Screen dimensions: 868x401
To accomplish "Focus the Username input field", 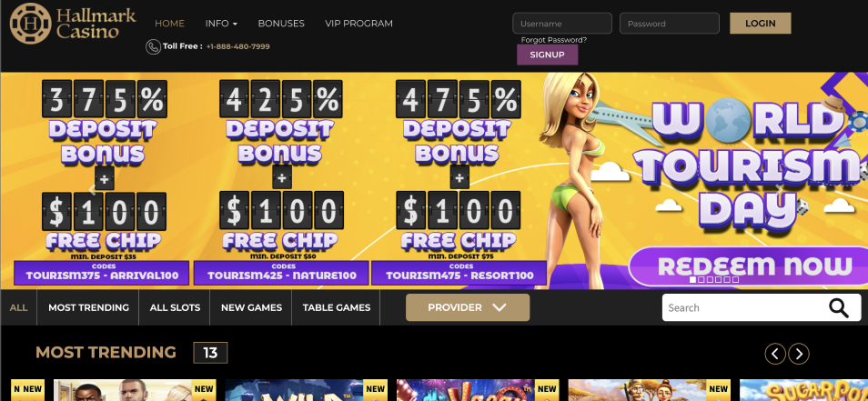I will tap(562, 24).
